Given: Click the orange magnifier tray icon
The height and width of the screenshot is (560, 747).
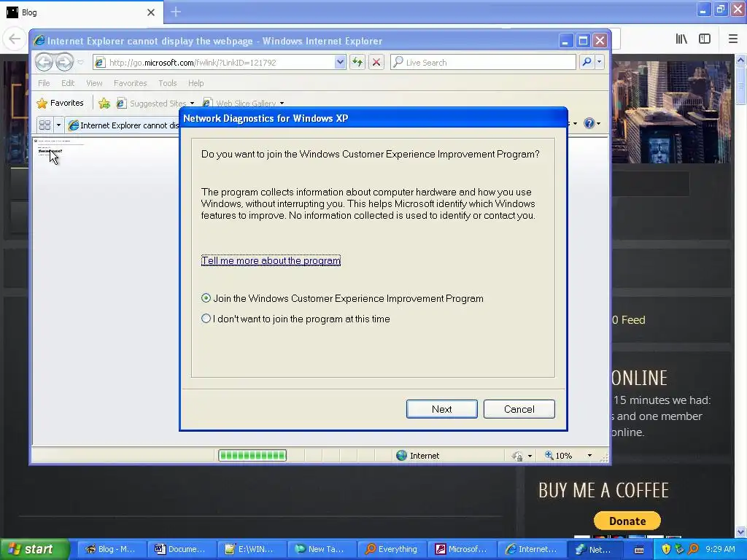Looking at the screenshot, I should [x=693, y=549].
